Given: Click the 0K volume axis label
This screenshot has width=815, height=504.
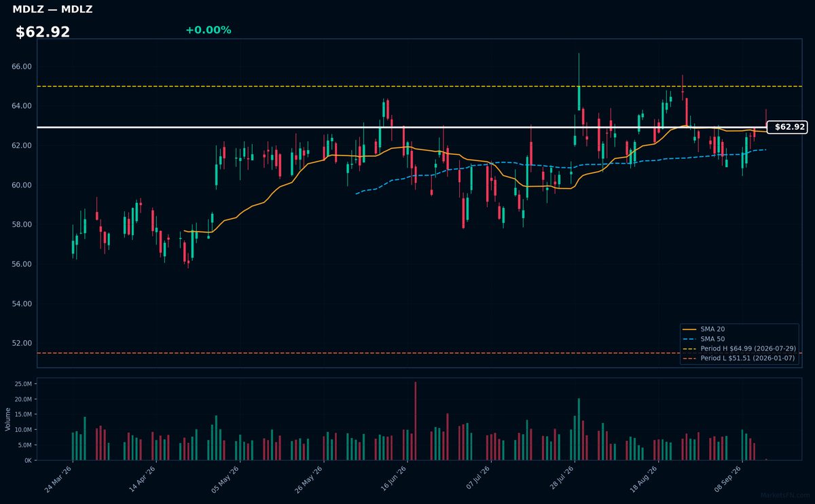Looking at the screenshot, I should [x=29, y=460].
